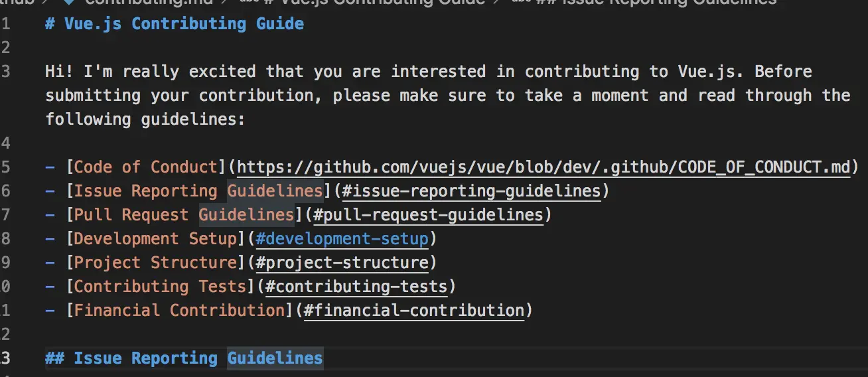Click the "Code of Conduct" link label text
This screenshot has height=377, width=868.
pos(145,167)
